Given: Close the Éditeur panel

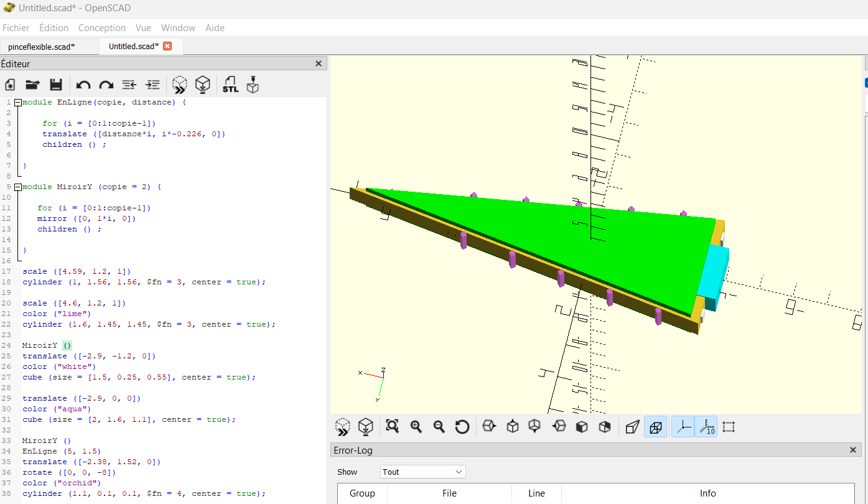Looking at the screenshot, I should [319, 63].
